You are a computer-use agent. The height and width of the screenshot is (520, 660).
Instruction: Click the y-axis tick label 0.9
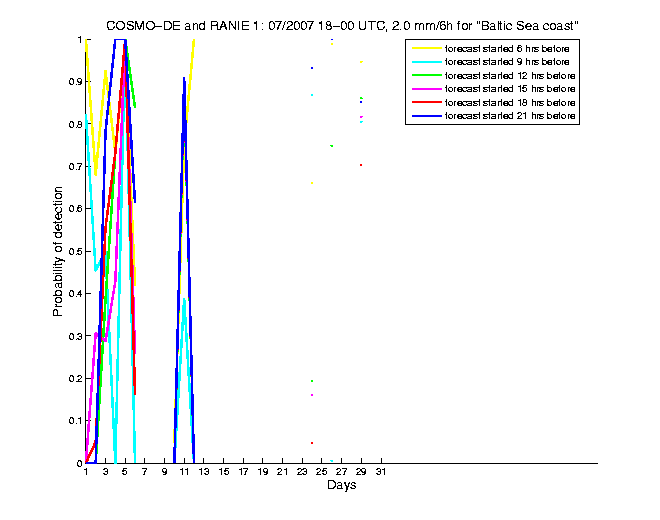73,82
